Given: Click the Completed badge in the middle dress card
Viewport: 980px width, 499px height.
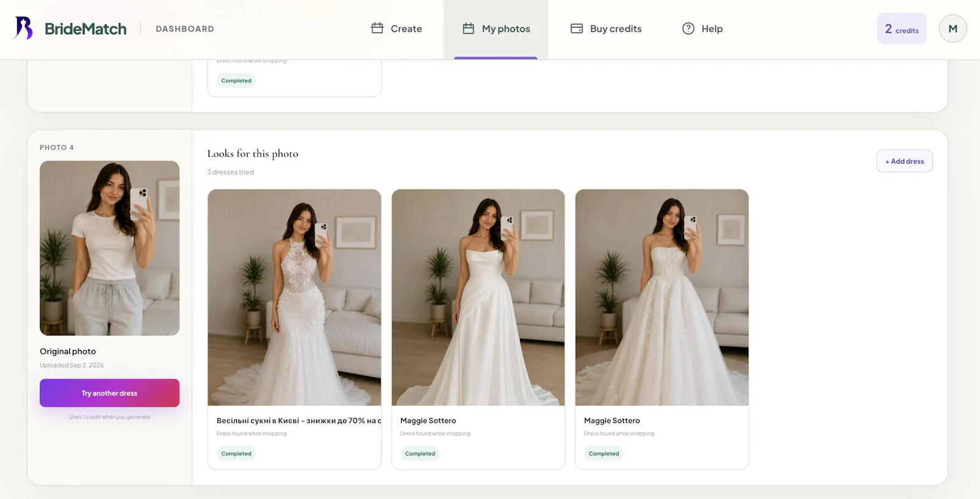Looking at the screenshot, I should click(420, 454).
